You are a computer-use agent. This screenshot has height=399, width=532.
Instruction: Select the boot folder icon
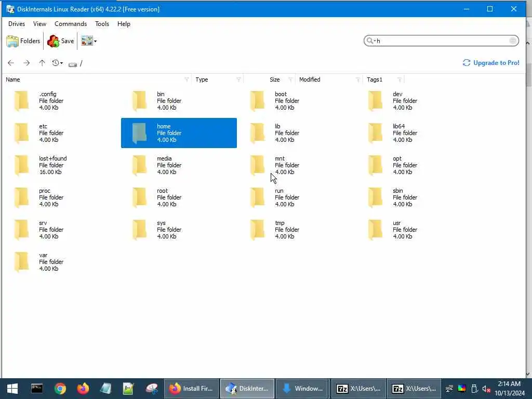[x=258, y=101]
